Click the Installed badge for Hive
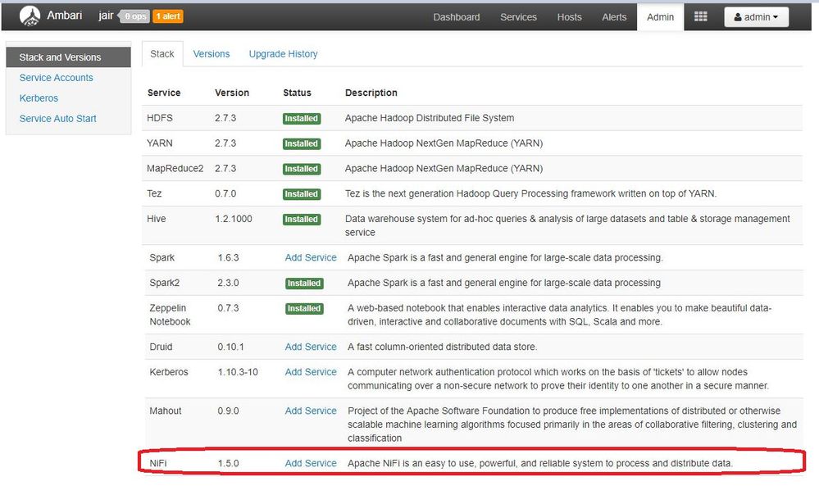Screen dimensions: 819x504 (302, 220)
